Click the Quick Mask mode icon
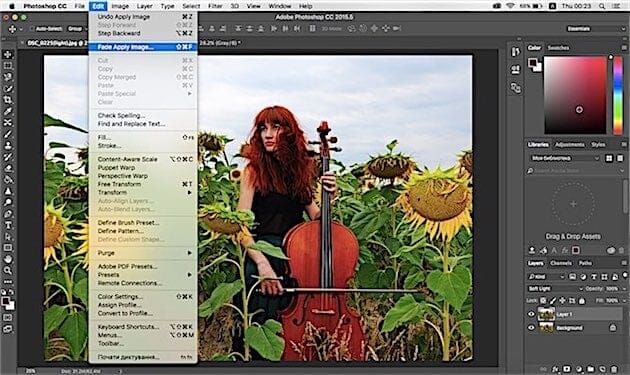 point(8,318)
